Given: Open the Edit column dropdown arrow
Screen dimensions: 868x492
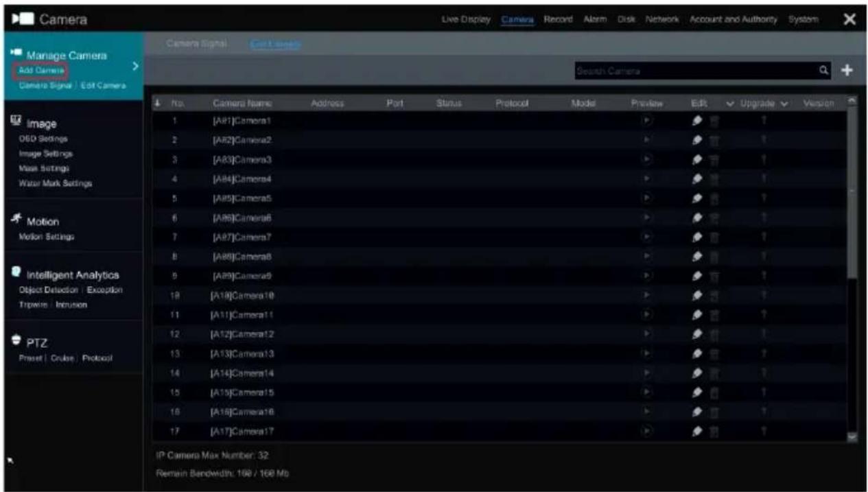Looking at the screenshot, I should (x=729, y=103).
